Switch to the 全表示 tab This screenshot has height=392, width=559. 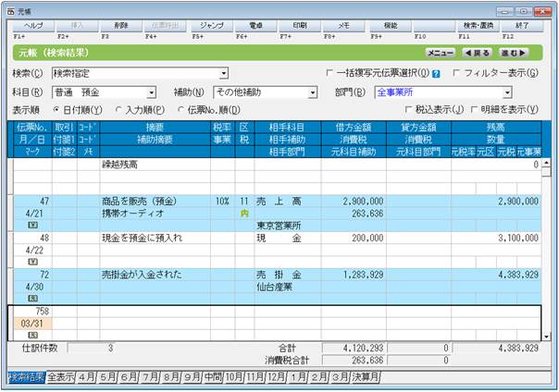[x=60, y=377]
